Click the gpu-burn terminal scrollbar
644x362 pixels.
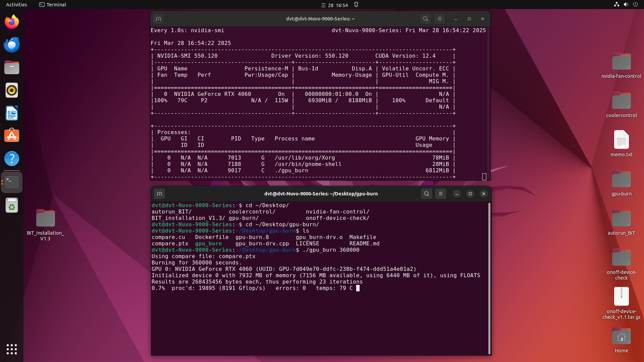489,278
